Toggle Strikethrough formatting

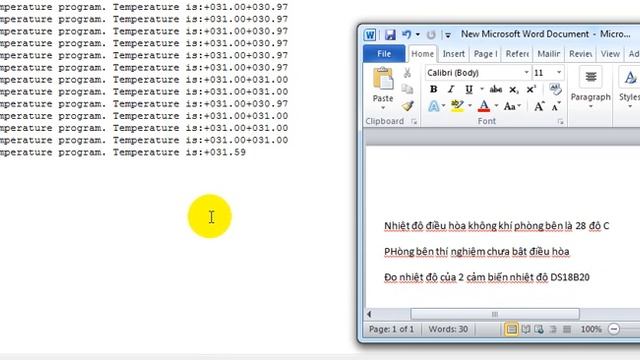(496, 89)
